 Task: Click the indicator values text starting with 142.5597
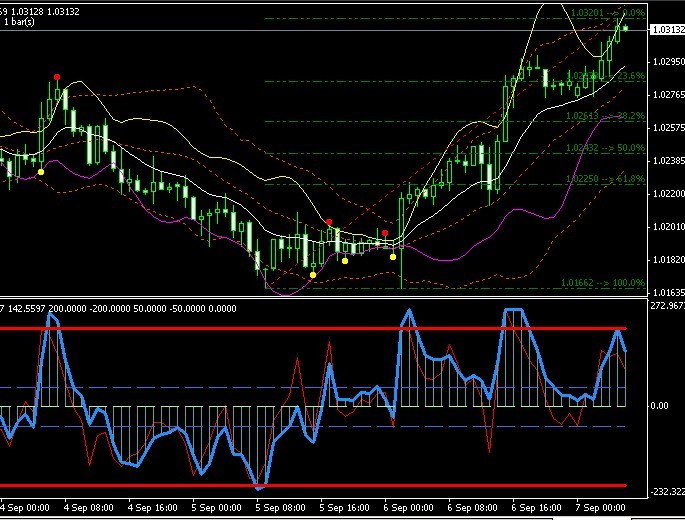point(122,309)
